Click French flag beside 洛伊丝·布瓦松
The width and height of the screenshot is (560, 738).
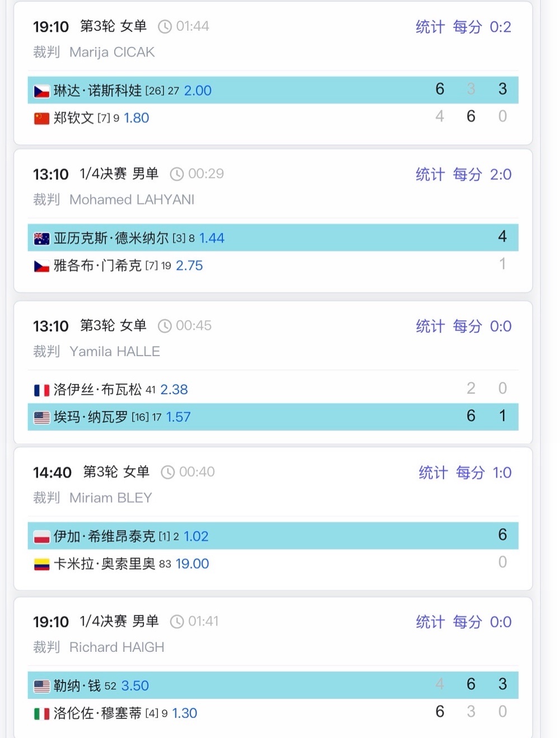click(41, 390)
